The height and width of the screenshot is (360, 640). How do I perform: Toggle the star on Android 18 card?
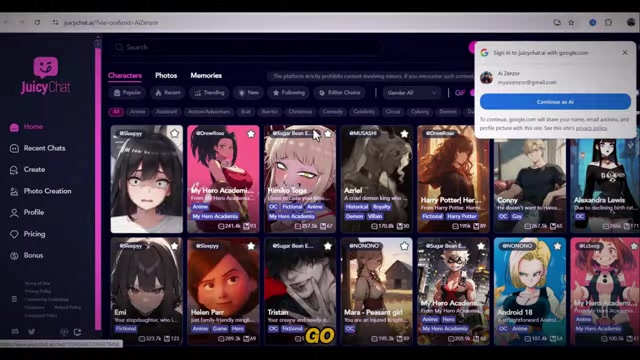558,246
